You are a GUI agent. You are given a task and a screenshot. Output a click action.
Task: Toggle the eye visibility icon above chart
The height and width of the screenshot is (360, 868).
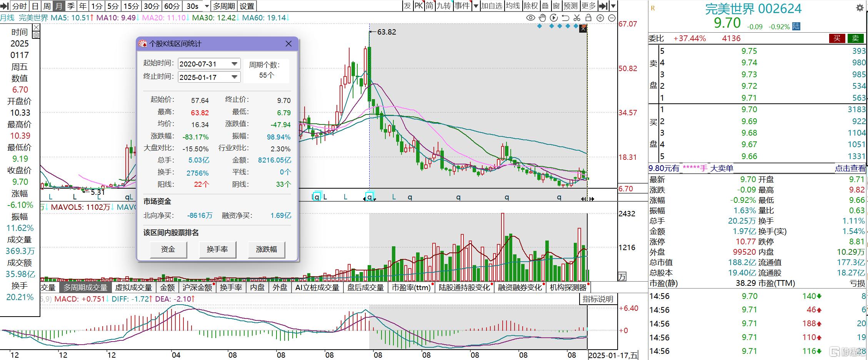[x=530, y=18]
